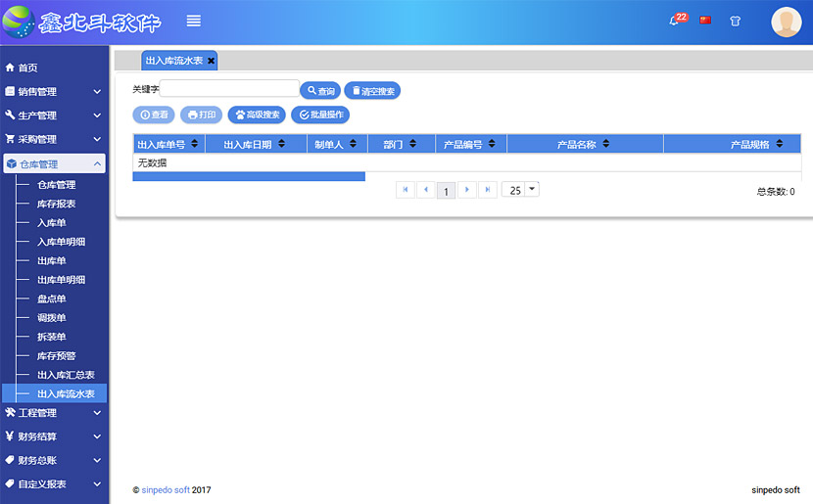
Task: Click the 鑫北斗软件 logo
Action: [x=82, y=22]
